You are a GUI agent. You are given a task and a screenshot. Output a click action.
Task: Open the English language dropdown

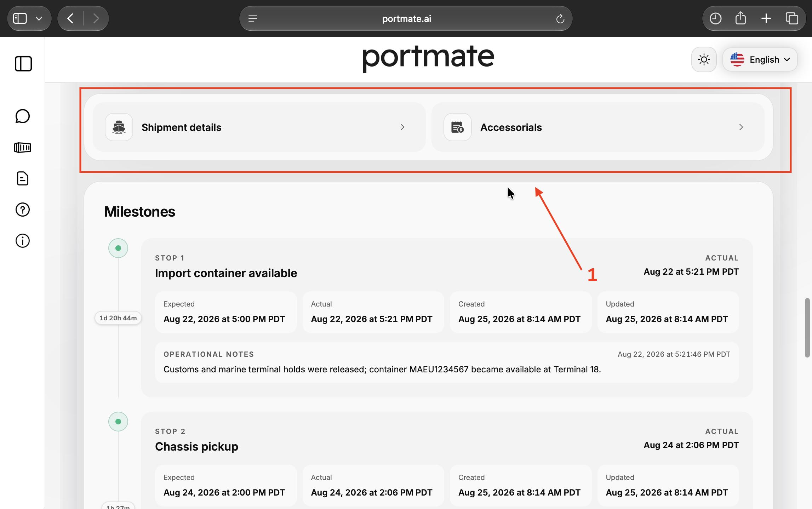tap(760, 59)
